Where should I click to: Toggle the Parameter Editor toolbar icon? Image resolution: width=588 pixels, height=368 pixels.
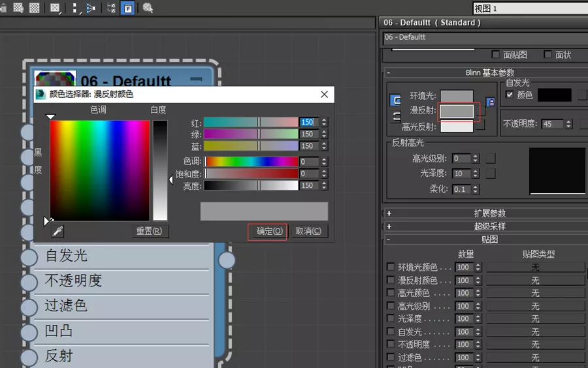click(128, 8)
